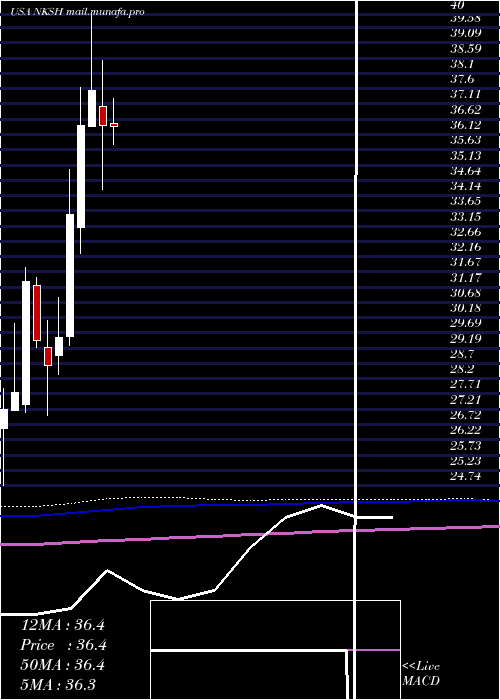
Task: Click the 24.74 price axis label
Action: [465, 476]
